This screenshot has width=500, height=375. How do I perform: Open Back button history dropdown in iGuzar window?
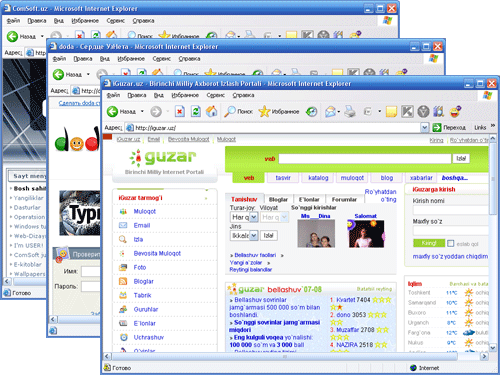tap(142, 111)
